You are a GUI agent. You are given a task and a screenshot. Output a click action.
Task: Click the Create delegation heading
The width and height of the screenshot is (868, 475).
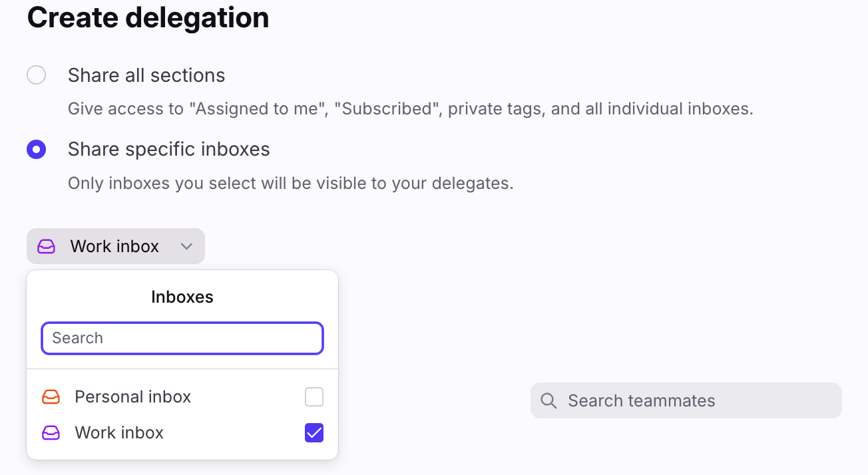click(x=148, y=17)
